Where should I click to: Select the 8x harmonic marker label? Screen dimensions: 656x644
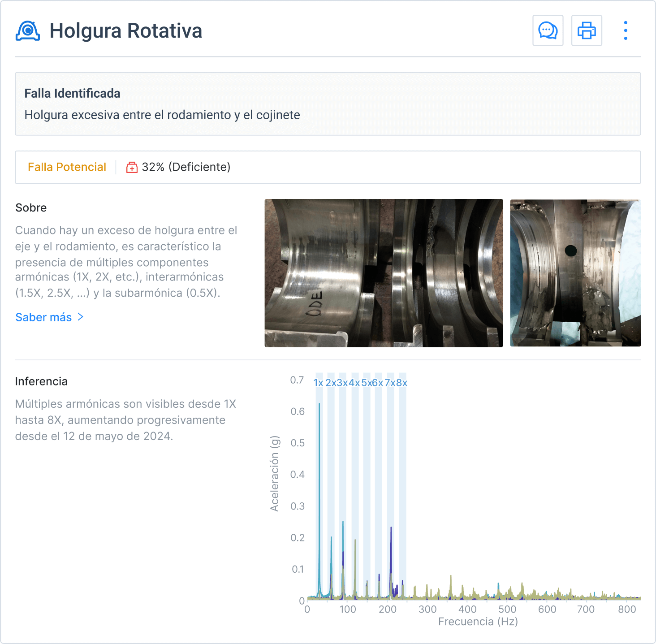tap(402, 383)
